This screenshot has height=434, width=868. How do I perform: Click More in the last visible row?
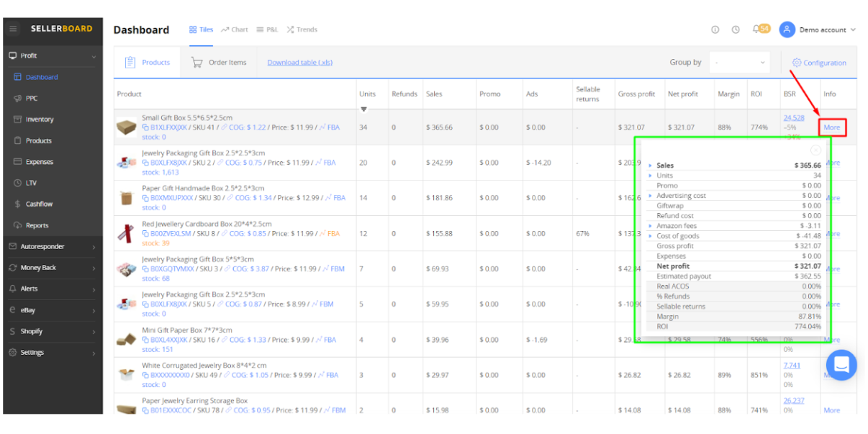831,410
